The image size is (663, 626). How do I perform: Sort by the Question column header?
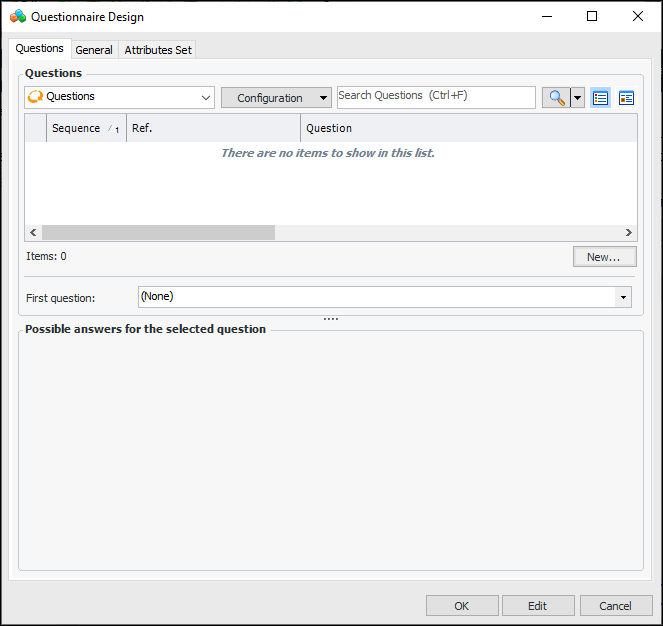point(469,128)
